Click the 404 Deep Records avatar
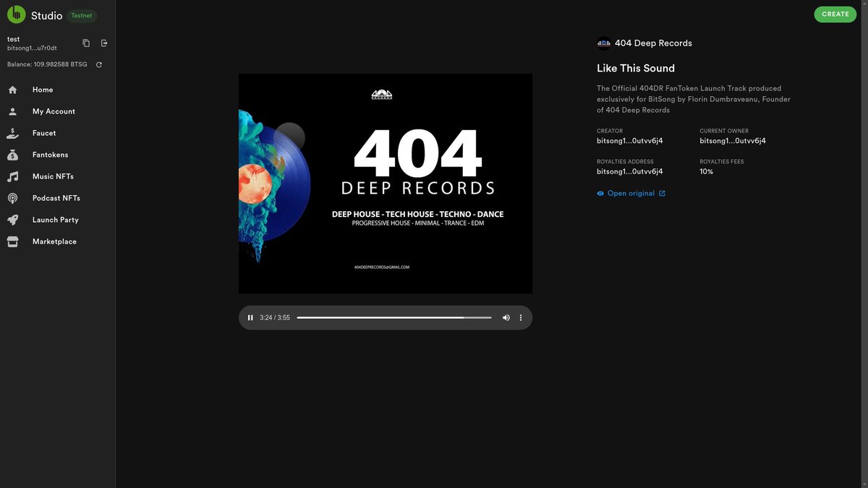Screen dimensions: 868x488 coord(604,43)
